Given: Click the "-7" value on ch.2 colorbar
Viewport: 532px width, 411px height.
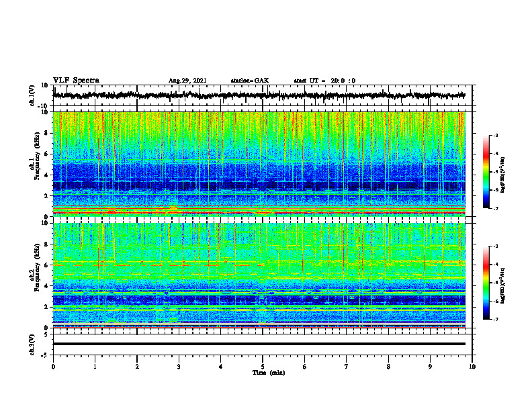Looking at the screenshot, I should click(x=496, y=319).
